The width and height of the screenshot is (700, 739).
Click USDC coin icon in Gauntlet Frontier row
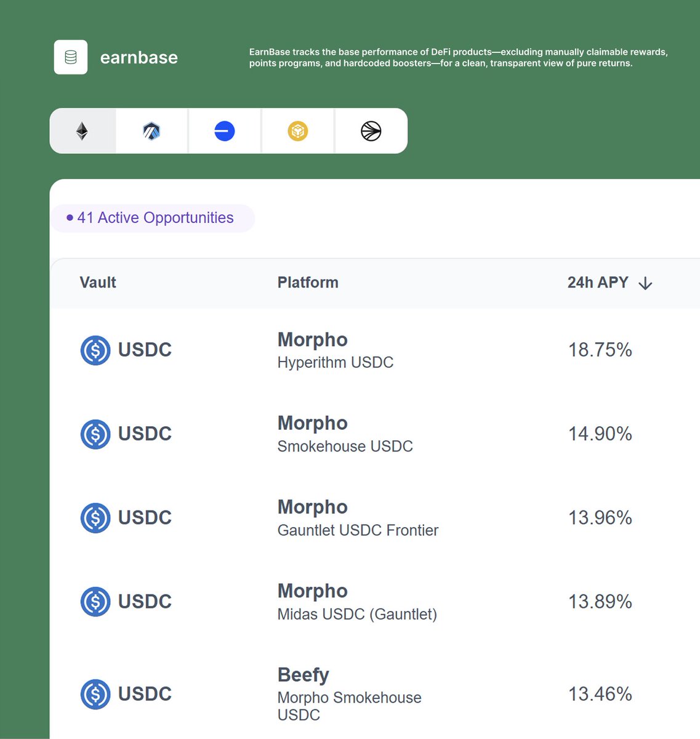click(95, 518)
